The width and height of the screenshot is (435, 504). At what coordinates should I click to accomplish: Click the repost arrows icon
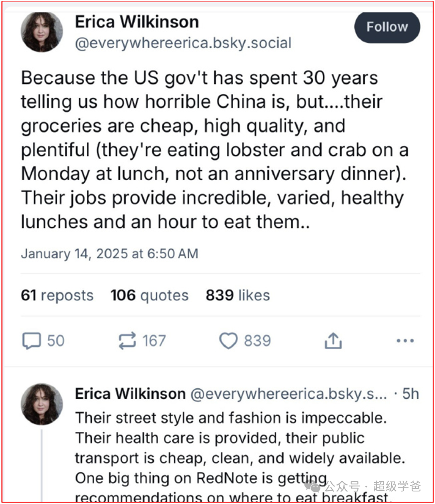click(127, 341)
